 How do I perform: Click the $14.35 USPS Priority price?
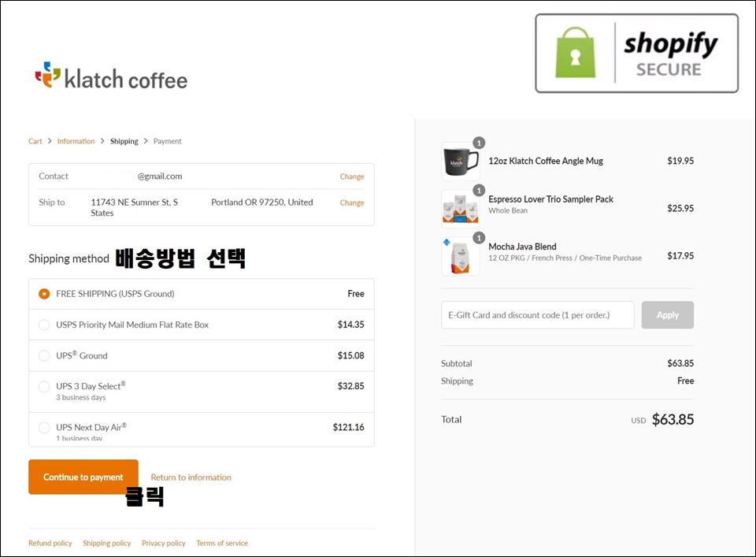(351, 325)
